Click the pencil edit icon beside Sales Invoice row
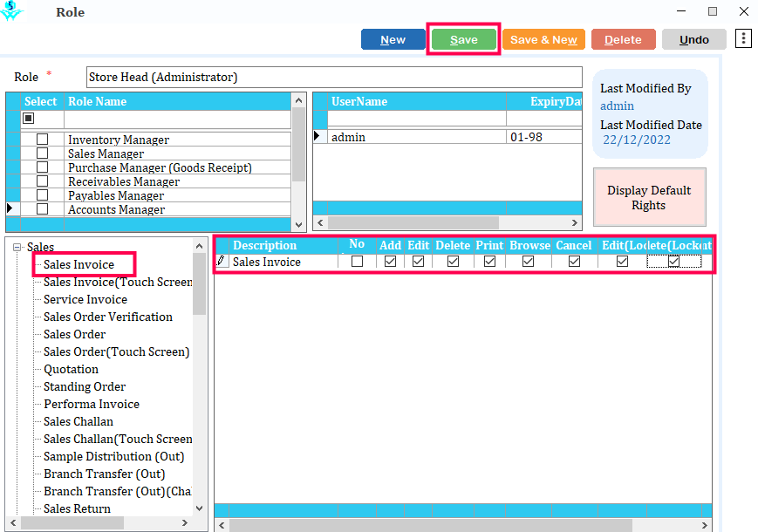This screenshot has height=532, width=758. coord(221,261)
